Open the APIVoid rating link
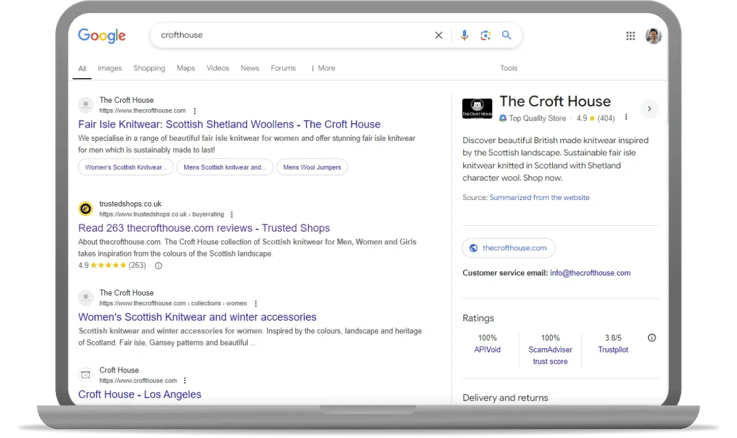Screen dimensions: 737x438 [x=487, y=350]
